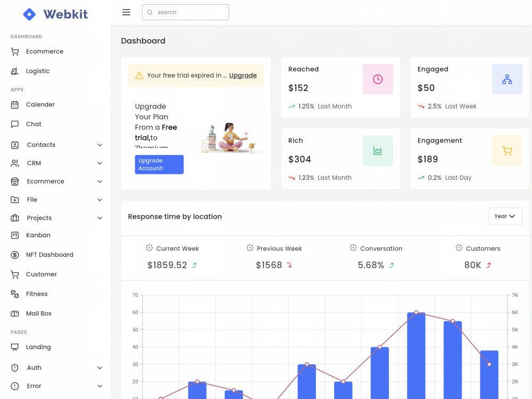The image size is (532, 399).
Task: Click the Previous Week value $1568
Action: click(269, 265)
